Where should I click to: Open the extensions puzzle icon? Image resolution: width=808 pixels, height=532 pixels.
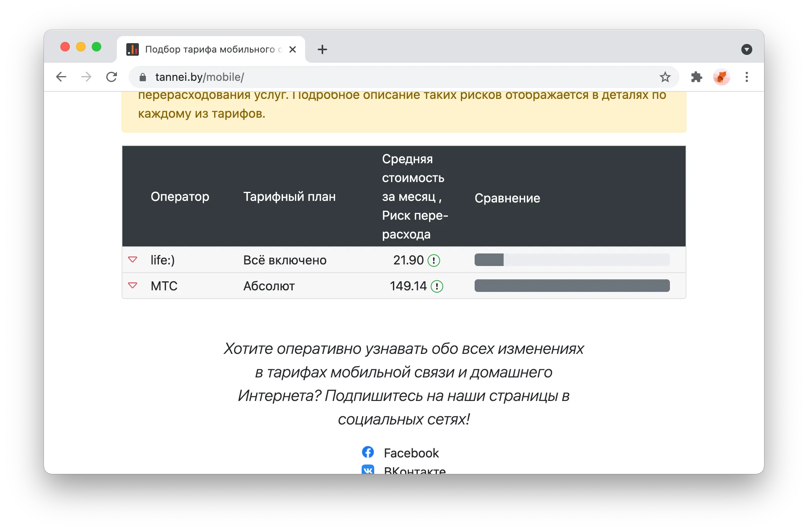click(x=696, y=77)
